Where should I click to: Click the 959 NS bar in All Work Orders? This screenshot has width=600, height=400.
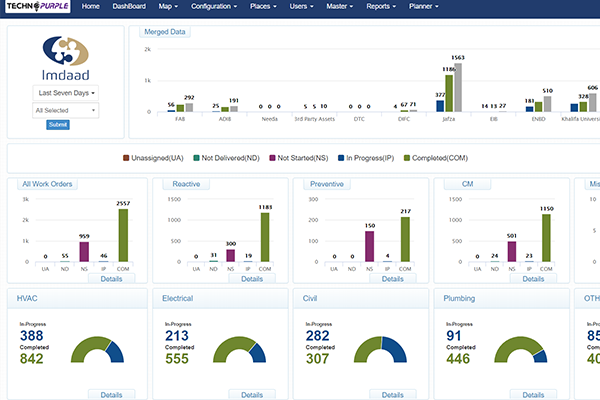[x=84, y=252]
